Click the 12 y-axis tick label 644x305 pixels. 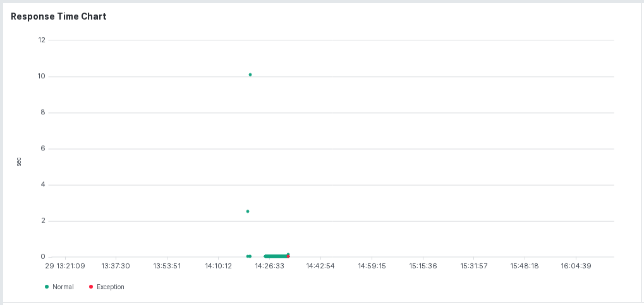pos(41,40)
